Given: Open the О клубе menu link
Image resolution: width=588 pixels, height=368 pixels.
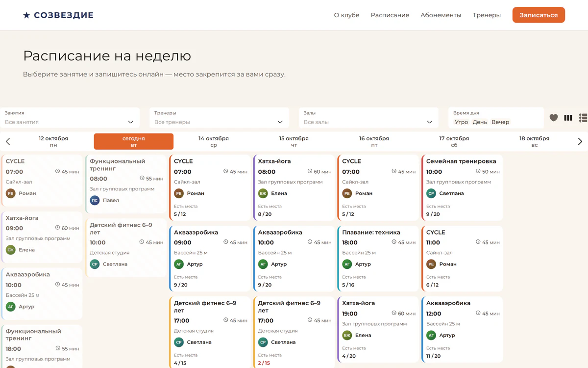Looking at the screenshot, I should [x=346, y=15].
